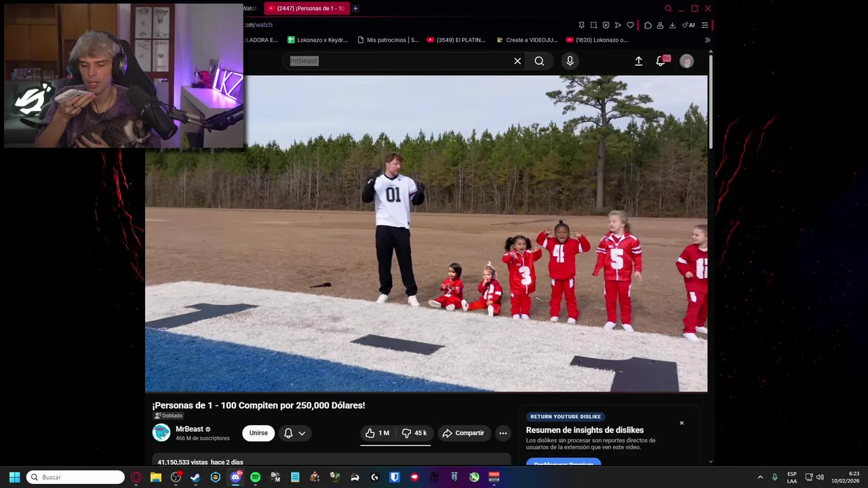The width and height of the screenshot is (868, 488).
Task: Switch to the '¡Personas de 1 - 10' tab
Action: [x=307, y=8]
